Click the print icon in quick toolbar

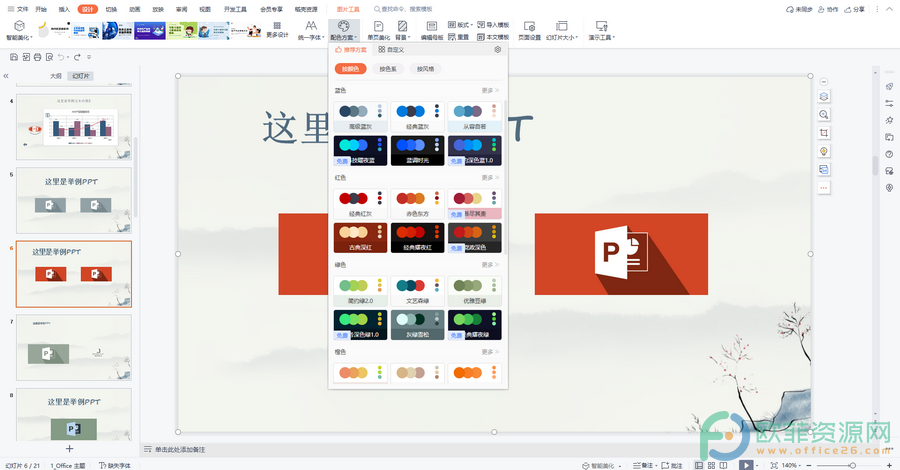click(x=37, y=57)
